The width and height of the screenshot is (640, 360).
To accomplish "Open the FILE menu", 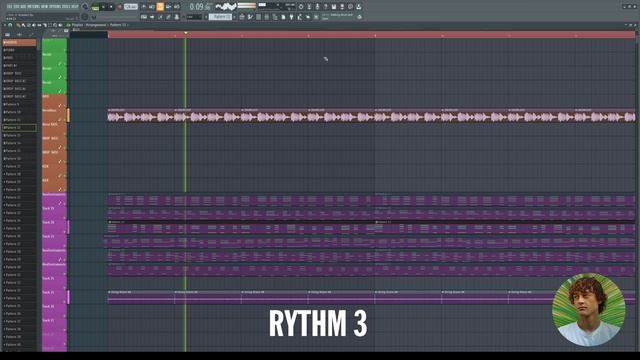I will [9, 7].
